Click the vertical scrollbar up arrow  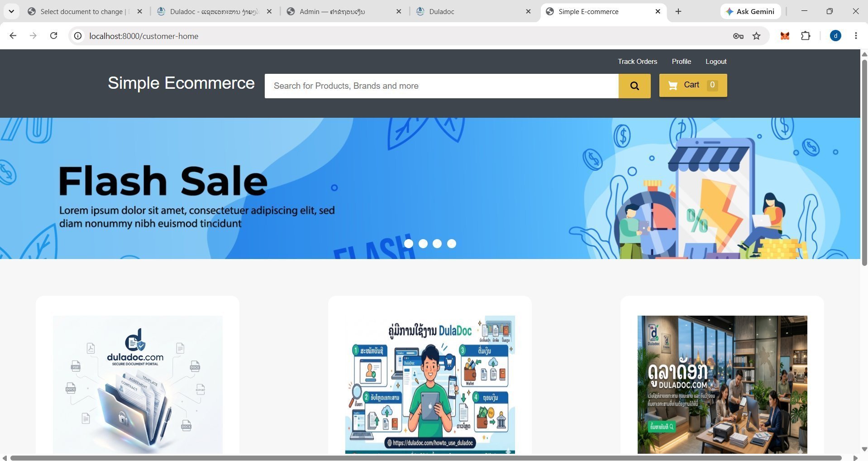tap(864, 54)
